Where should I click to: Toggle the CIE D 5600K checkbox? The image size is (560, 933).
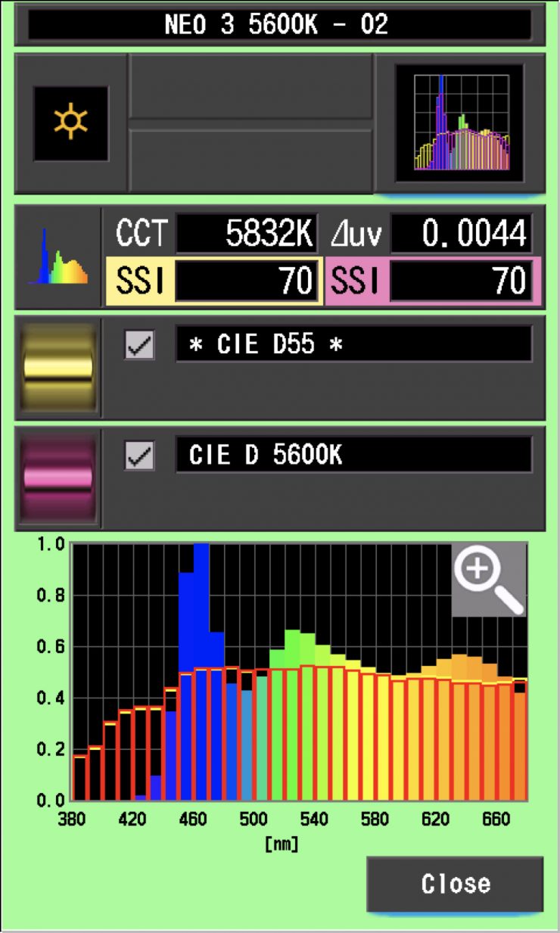coord(139,456)
